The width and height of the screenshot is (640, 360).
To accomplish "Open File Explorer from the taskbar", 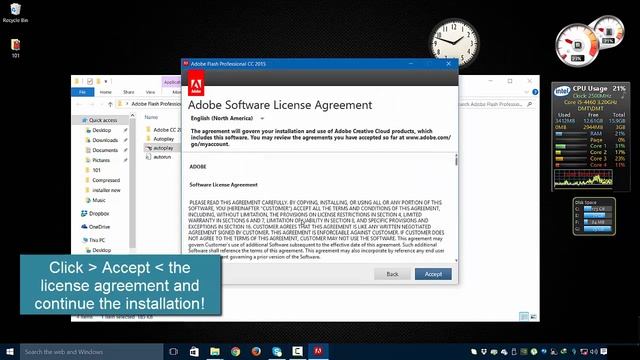I will [215, 351].
